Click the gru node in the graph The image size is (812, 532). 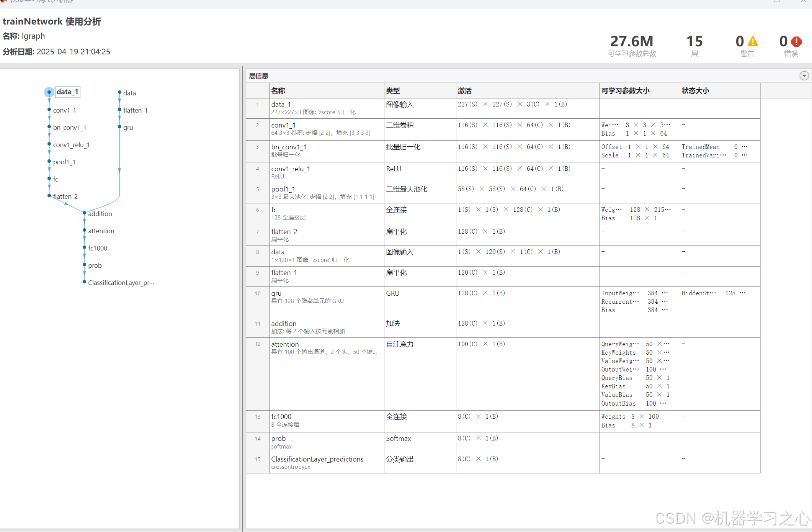pos(128,128)
